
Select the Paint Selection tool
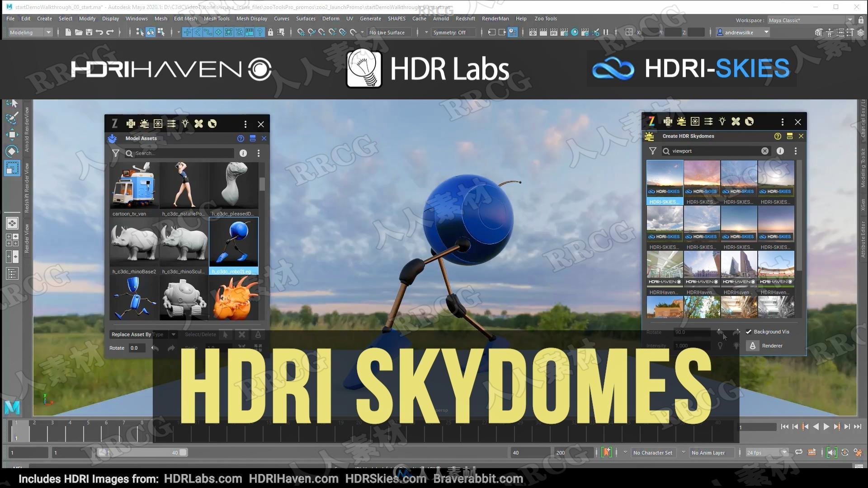(x=12, y=117)
